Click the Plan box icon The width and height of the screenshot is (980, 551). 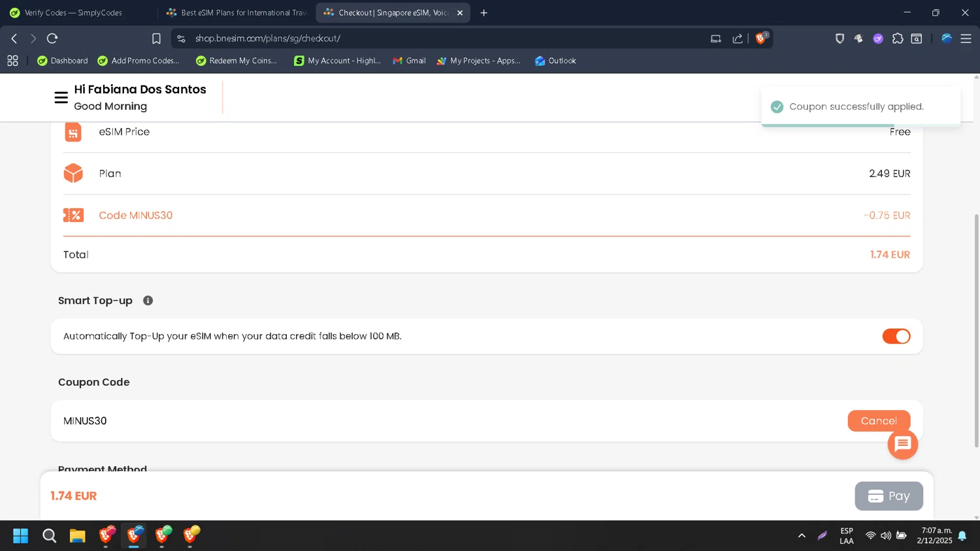(73, 173)
